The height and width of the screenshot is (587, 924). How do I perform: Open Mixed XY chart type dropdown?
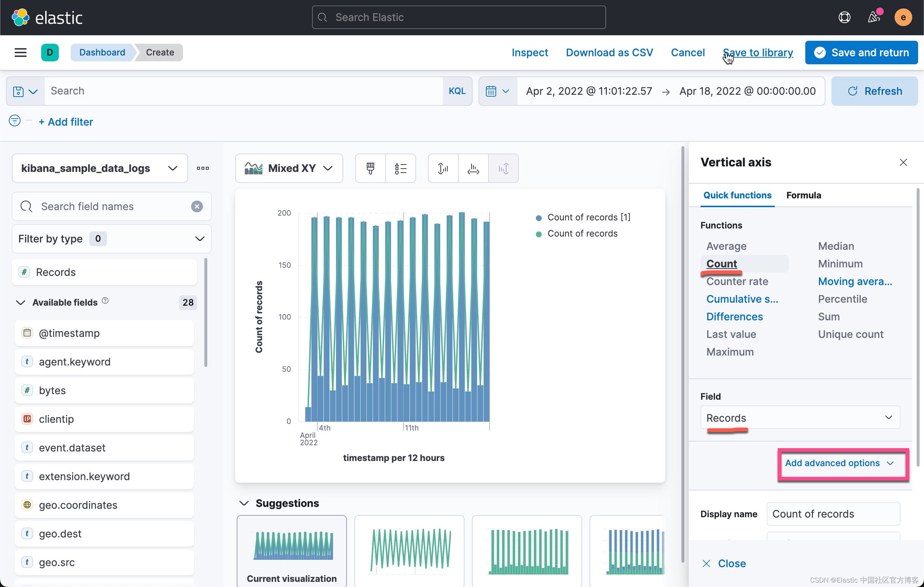click(289, 168)
